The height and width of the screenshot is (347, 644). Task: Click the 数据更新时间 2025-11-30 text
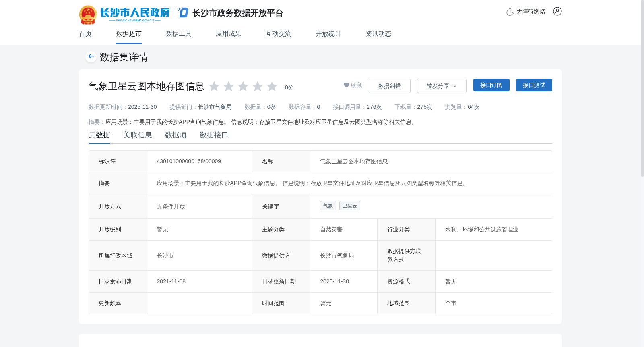coord(123,107)
